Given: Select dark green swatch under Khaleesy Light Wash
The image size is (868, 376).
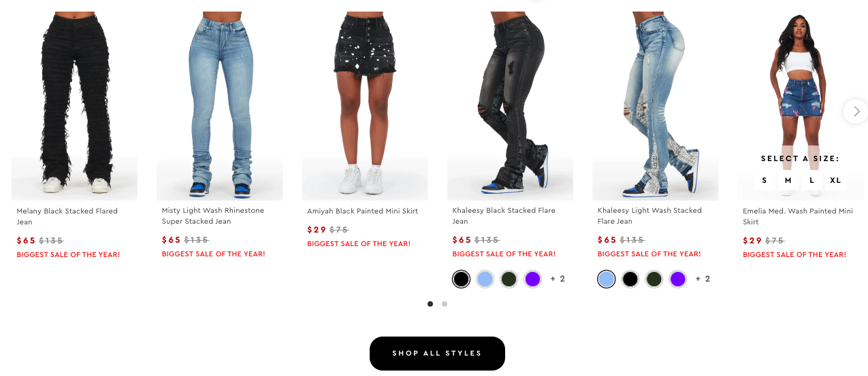Looking at the screenshot, I should point(654,279).
